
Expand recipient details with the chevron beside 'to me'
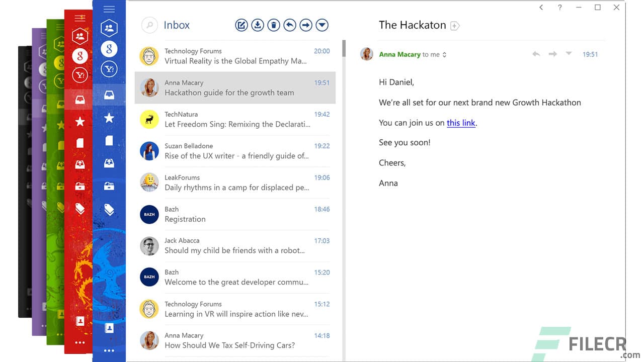[445, 54]
